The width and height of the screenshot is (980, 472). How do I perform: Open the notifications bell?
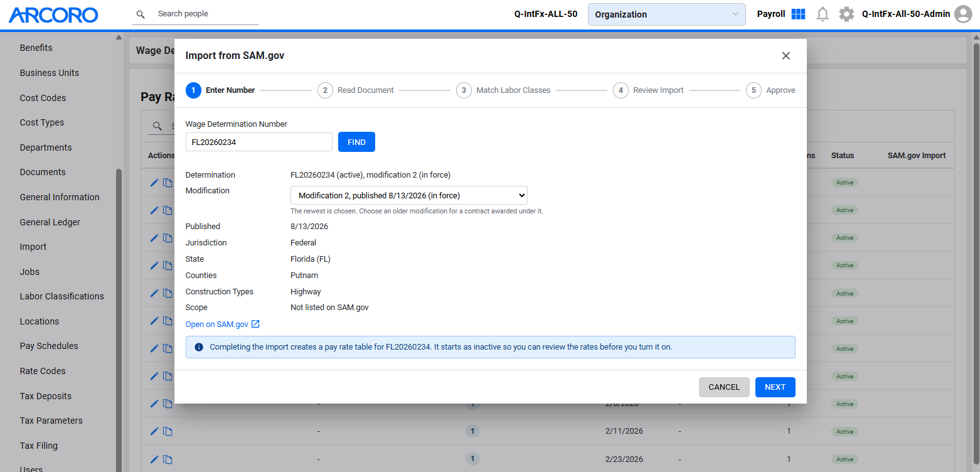tap(823, 14)
